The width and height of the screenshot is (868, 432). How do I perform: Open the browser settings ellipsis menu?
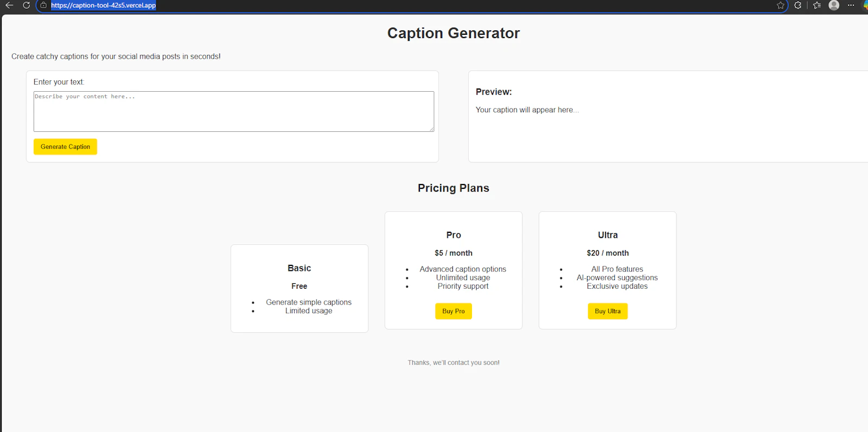[x=851, y=5]
